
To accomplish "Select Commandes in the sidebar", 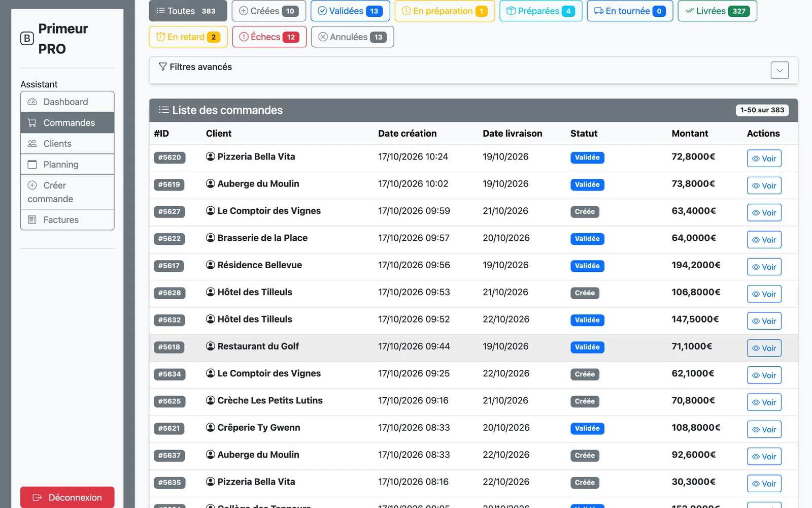I will coord(67,122).
